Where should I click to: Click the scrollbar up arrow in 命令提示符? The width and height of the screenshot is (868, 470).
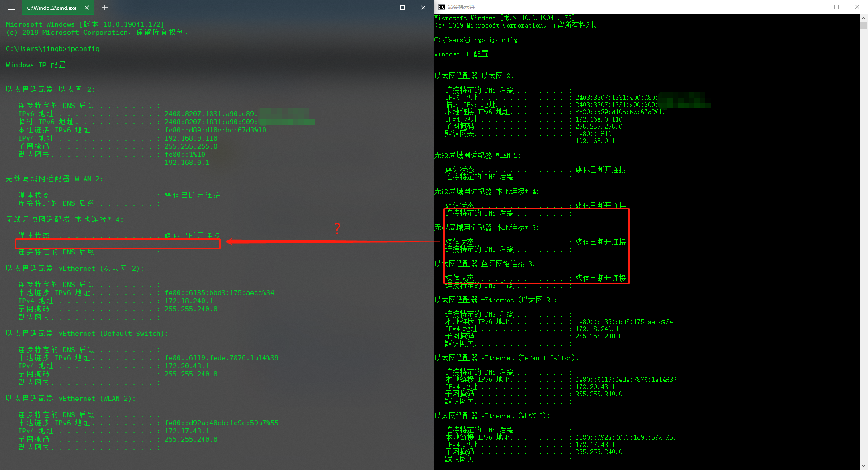(x=863, y=17)
